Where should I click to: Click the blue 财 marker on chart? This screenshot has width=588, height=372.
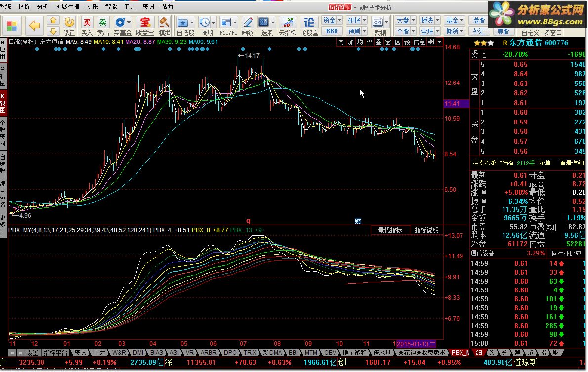coord(358,221)
